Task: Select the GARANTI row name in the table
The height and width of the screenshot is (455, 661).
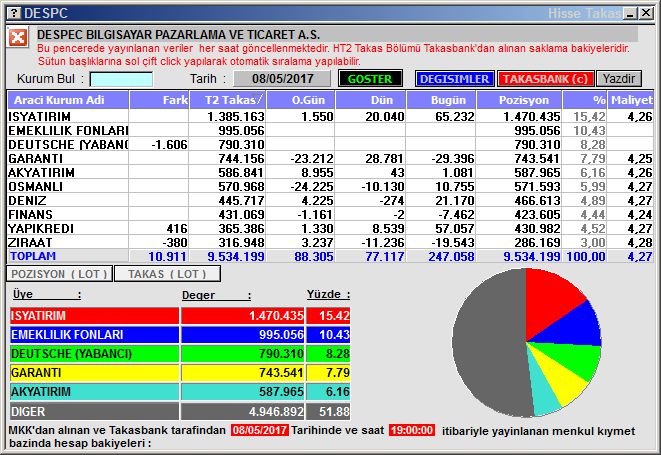Action: (35, 159)
